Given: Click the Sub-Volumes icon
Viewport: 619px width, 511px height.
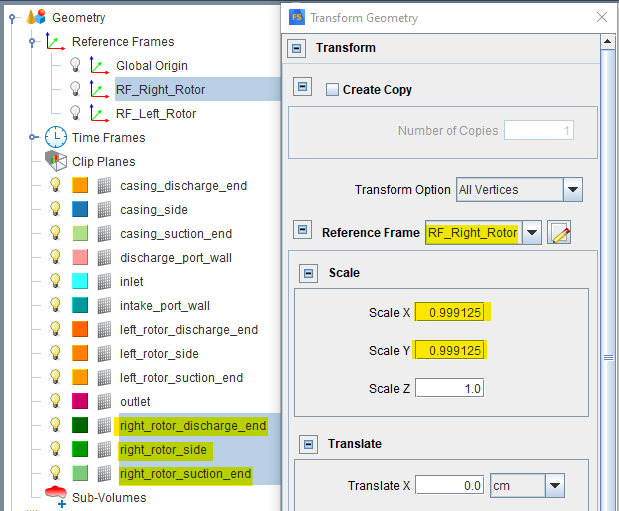Looking at the screenshot, I should click(56, 495).
